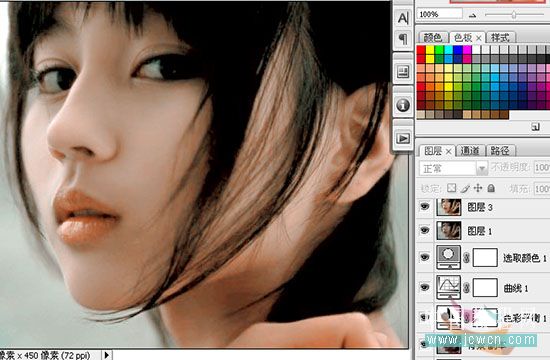Click the zoom out mountains icon in Navigator
The image size is (550, 360).
472,15
